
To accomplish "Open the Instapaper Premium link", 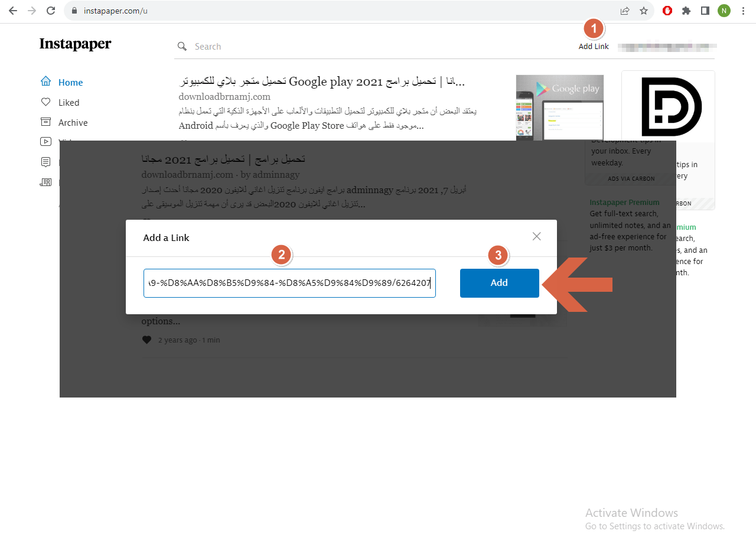I will coord(624,201).
